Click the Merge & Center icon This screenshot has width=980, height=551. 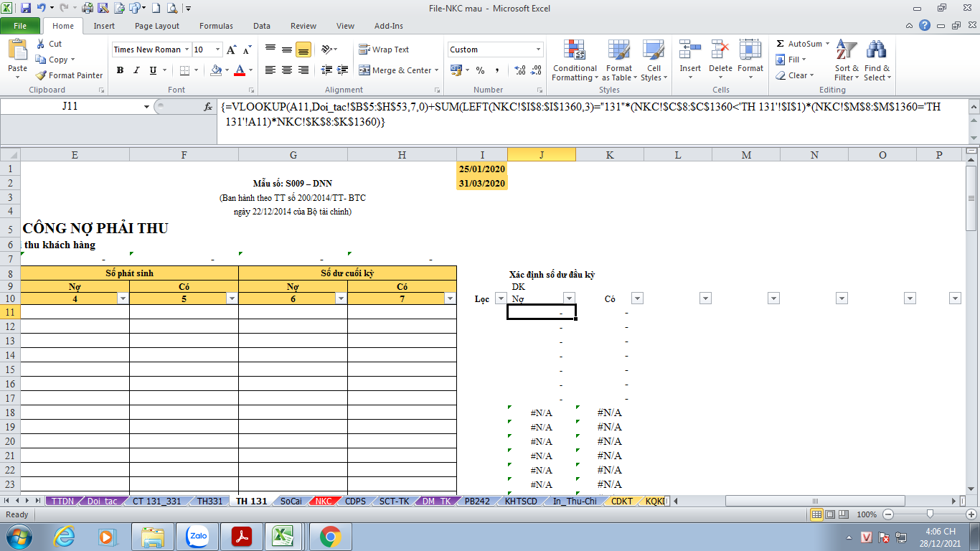click(x=364, y=70)
